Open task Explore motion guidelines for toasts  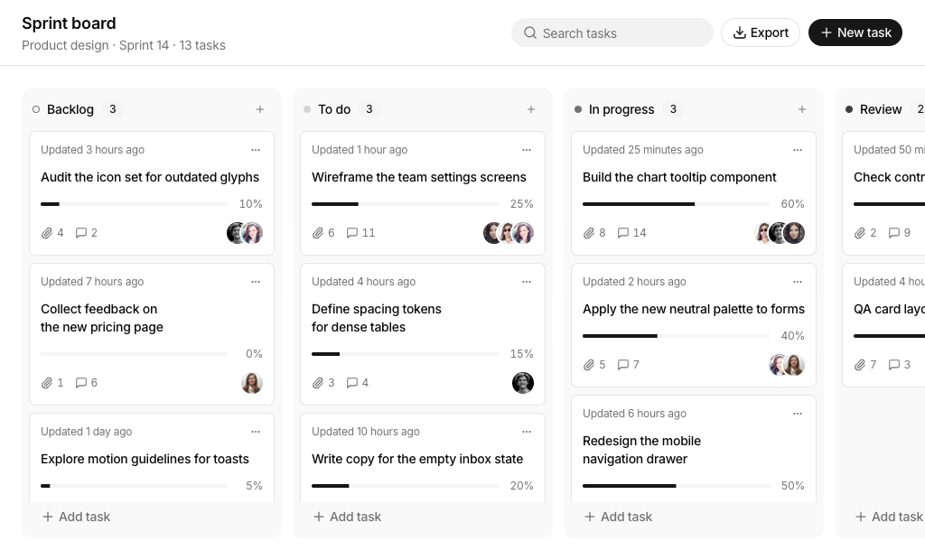tap(145, 459)
